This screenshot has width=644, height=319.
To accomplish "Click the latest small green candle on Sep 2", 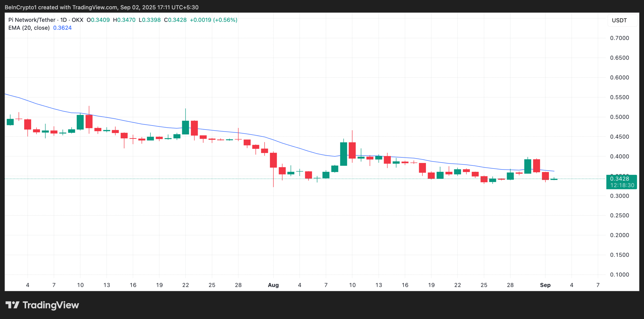I will 554,179.
